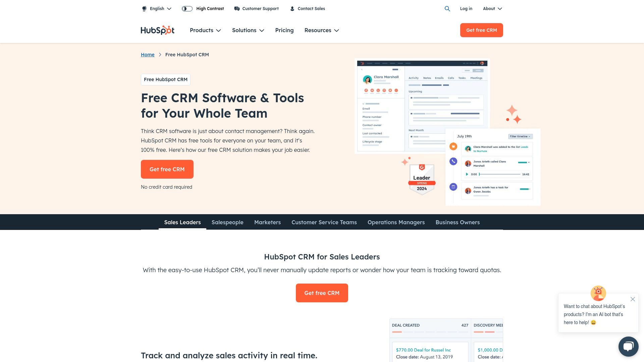644x362 pixels.
Task: Click the Customer Support headset icon
Action: [236, 8]
